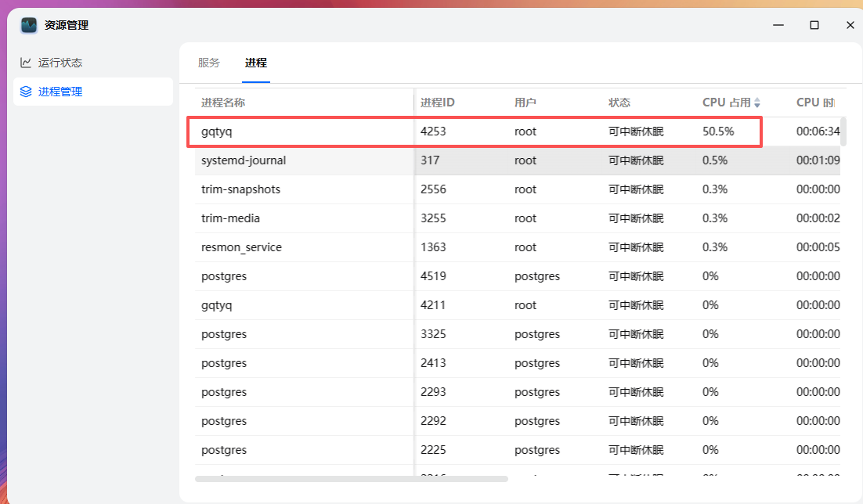The image size is (863, 504).
Task: Select the postgres process with ID 2225
Action: (518, 450)
